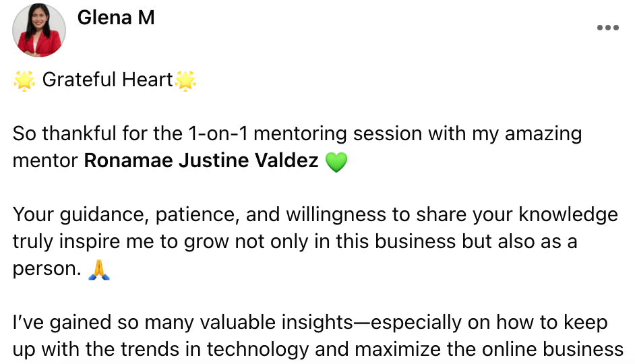Click the star emoji before Grateful Heart
The height and width of the screenshot is (364, 635).
coord(24,81)
